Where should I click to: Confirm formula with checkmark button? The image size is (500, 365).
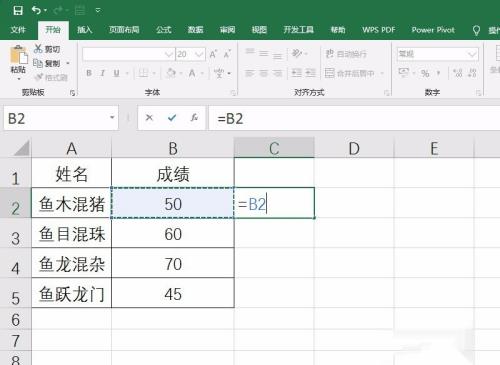coord(172,117)
